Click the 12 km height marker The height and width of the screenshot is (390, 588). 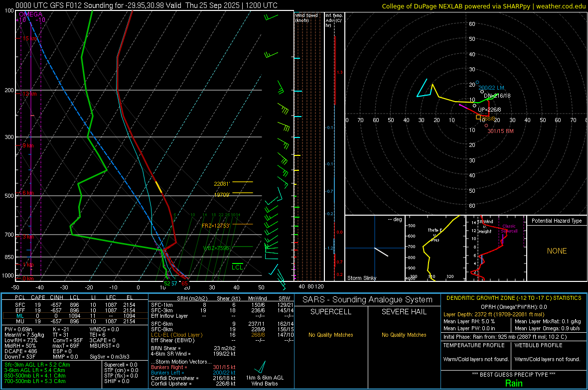click(x=29, y=94)
